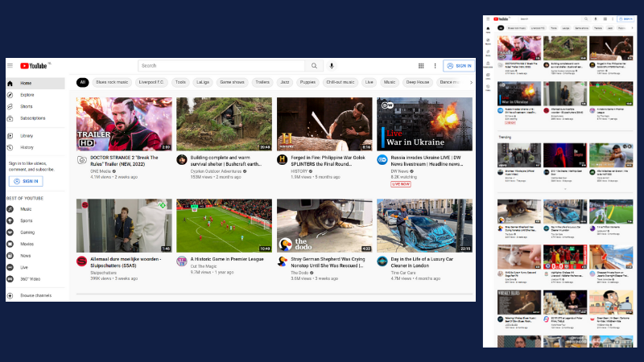Click the SIGN IN button in header
The height and width of the screenshot is (362, 644).
459,66
